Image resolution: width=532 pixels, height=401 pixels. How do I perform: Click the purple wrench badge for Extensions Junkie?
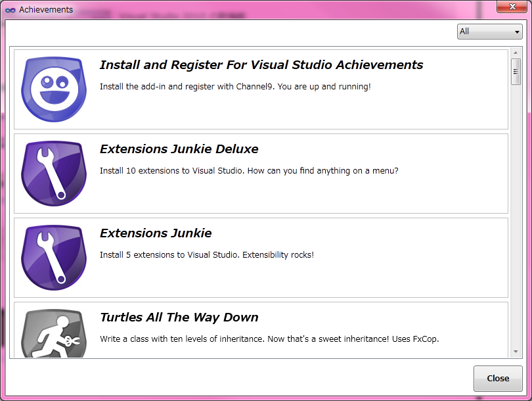tap(53, 256)
